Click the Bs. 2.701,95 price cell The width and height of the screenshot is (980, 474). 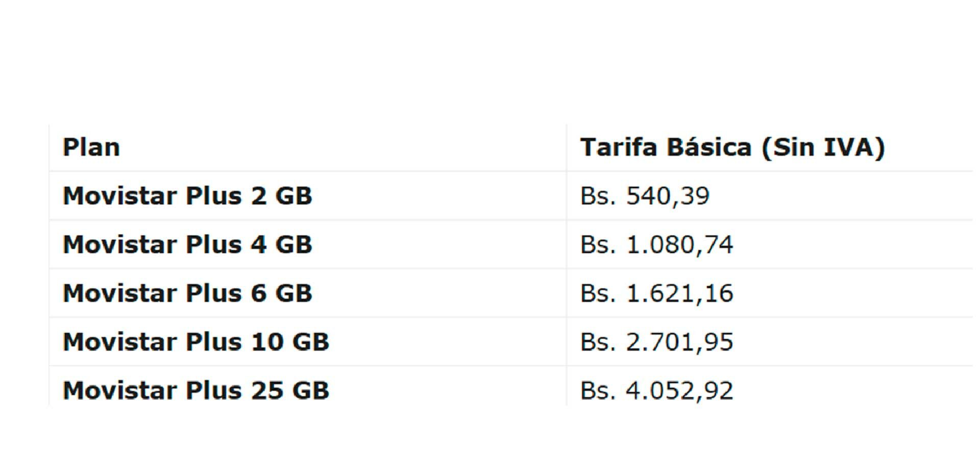(656, 342)
